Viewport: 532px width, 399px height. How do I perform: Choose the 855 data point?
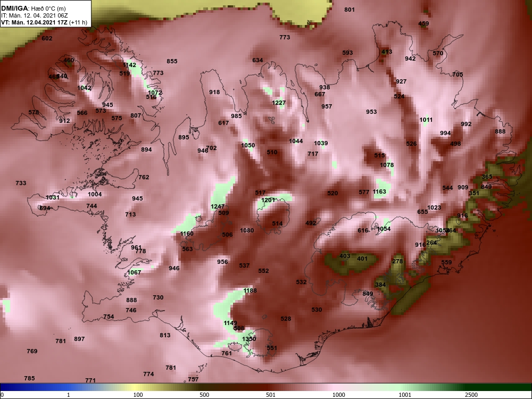[x=172, y=61]
